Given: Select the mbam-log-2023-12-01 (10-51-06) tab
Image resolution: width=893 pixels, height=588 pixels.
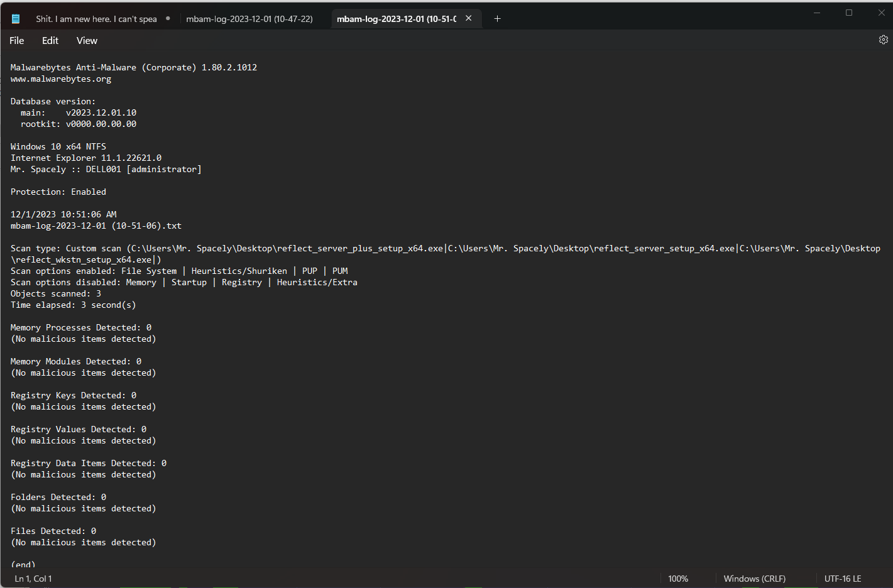Looking at the screenshot, I should (397, 19).
